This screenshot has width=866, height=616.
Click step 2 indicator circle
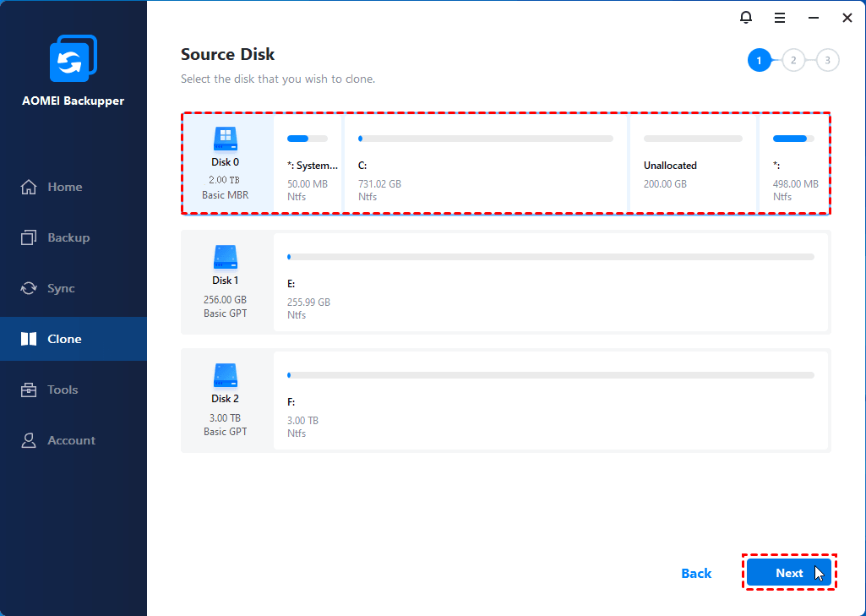pyautogui.click(x=793, y=60)
